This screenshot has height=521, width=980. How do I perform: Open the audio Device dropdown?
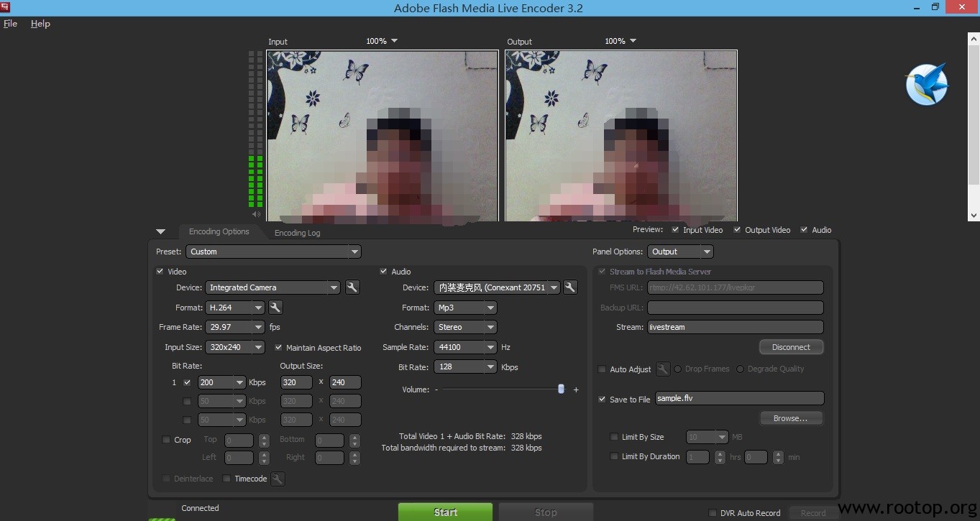497,287
